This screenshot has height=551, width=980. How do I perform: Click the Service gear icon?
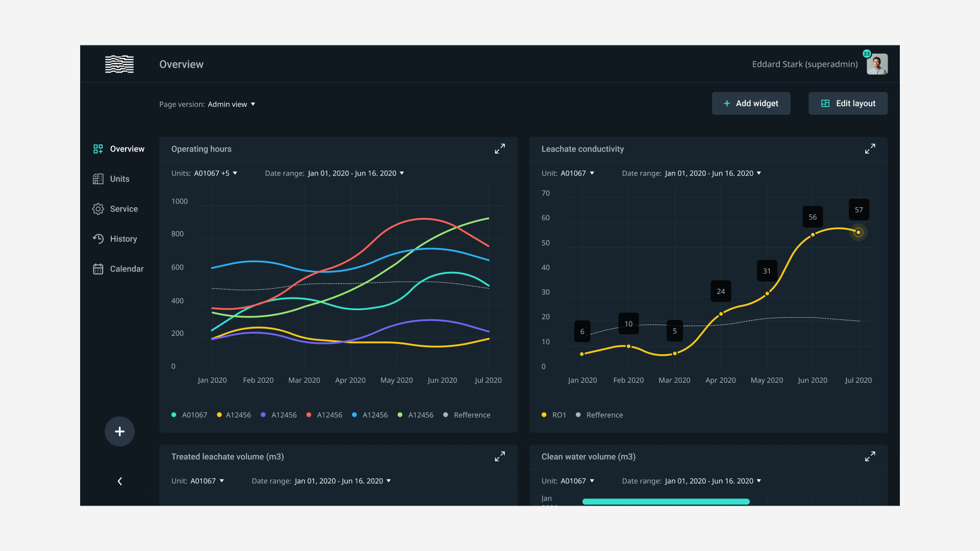99,209
